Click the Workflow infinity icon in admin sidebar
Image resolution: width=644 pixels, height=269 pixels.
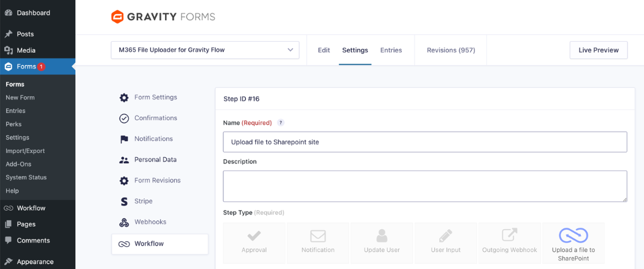coord(9,208)
